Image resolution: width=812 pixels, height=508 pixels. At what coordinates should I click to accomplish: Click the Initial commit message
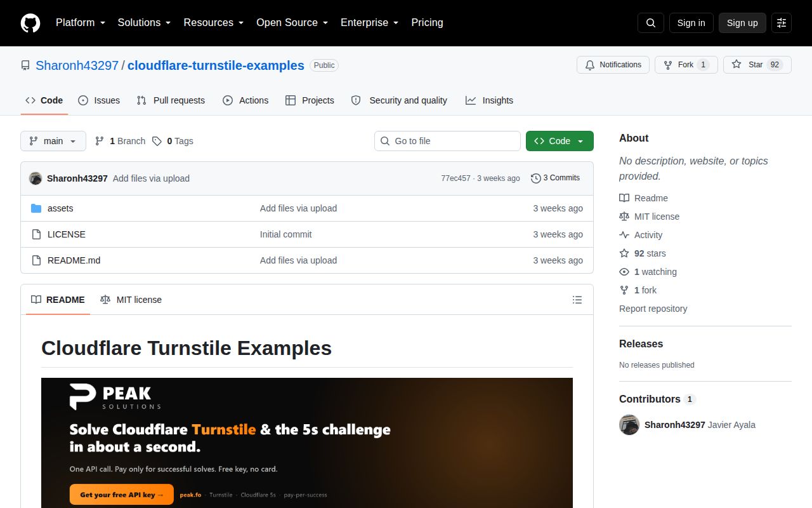285,234
